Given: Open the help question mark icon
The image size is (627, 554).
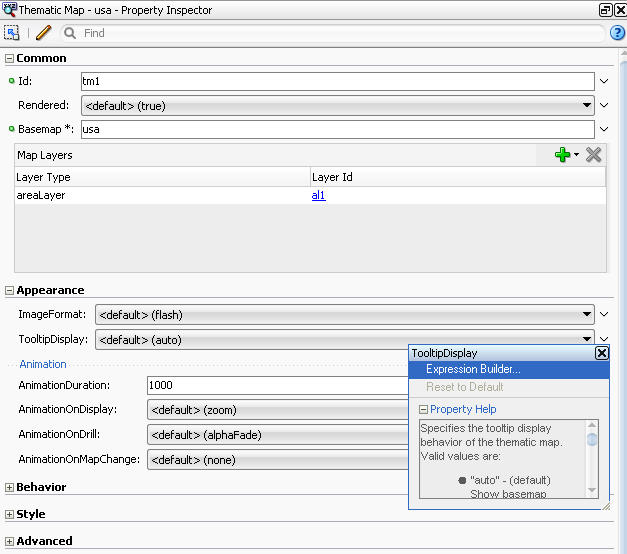Looking at the screenshot, I should pyautogui.click(x=617, y=33).
